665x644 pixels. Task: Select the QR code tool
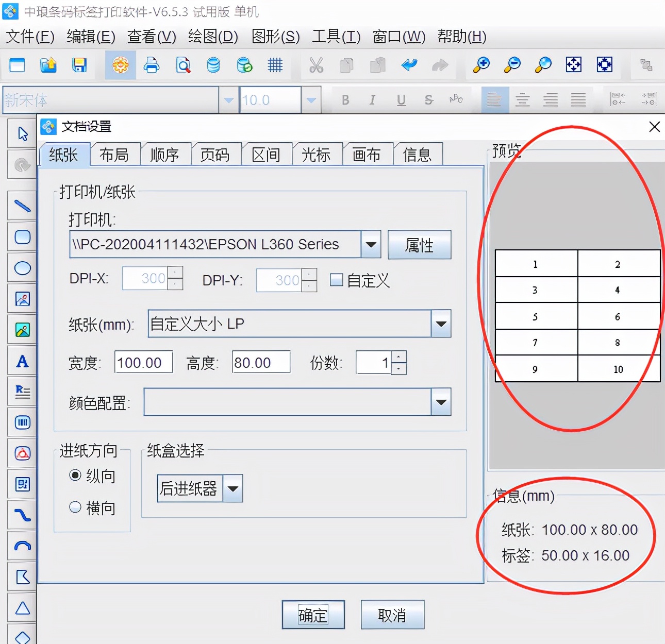click(x=22, y=484)
